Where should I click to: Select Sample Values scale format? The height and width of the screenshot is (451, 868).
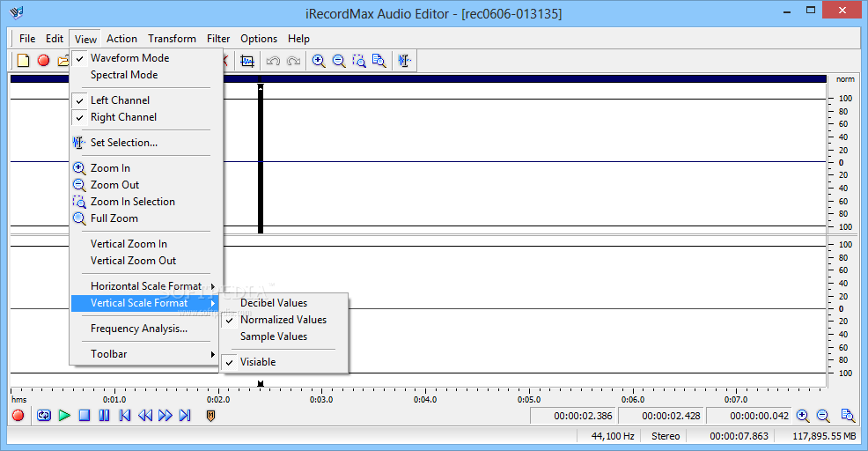(284, 336)
